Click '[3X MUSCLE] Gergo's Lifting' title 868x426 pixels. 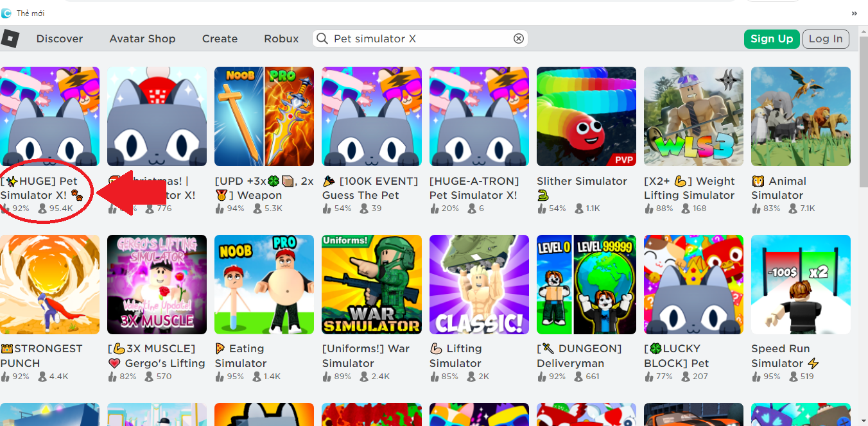point(156,355)
